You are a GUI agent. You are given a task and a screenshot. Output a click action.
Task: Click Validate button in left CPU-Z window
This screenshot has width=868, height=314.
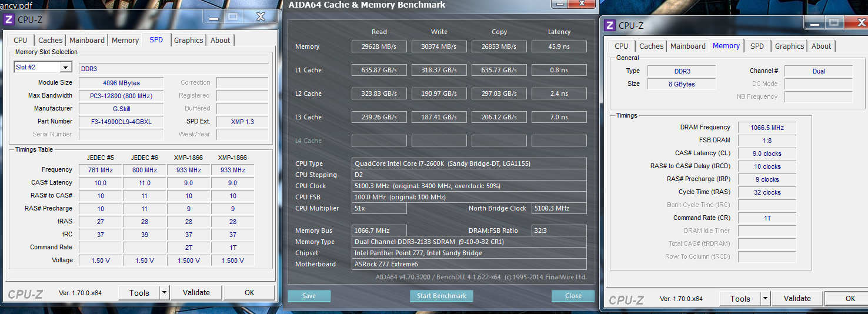[196, 293]
